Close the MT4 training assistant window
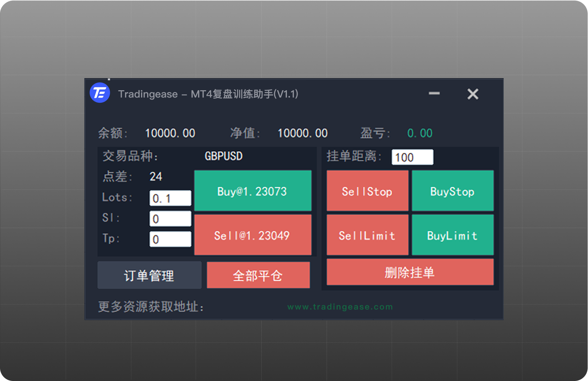Image resolution: width=588 pixels, height=381 pixels. [x=473, y=94]
